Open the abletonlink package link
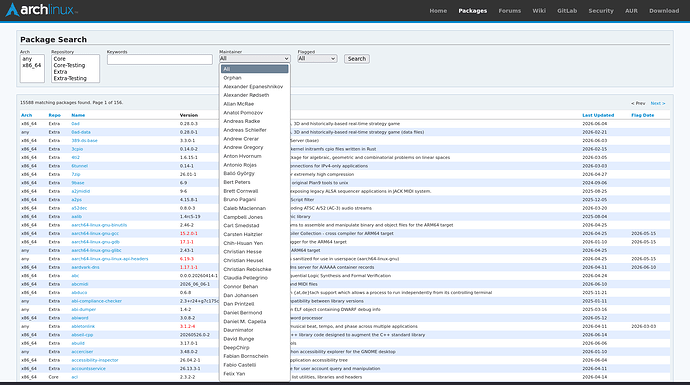Image resolution: width=690 pixels, height=385 pixels. (83, 326)
